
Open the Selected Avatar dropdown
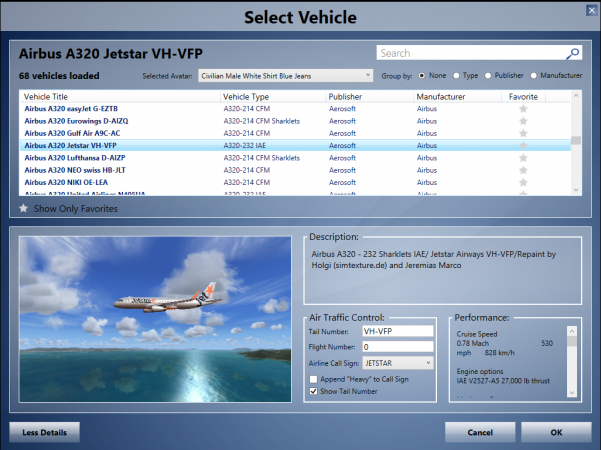point(299,75)
